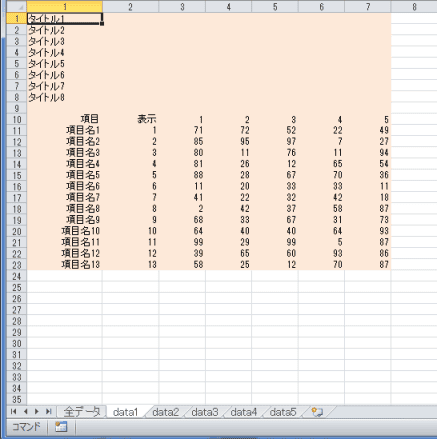This screenshot has width=437, height=439.
Task: Click the macro record icon in status bar
Action: (x=61, y=427)
